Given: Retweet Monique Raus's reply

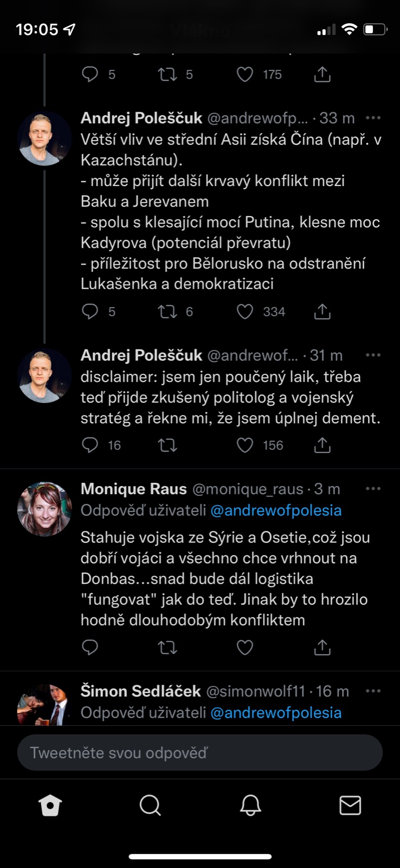Looking at the screenshot, I should tap(167, 647).
